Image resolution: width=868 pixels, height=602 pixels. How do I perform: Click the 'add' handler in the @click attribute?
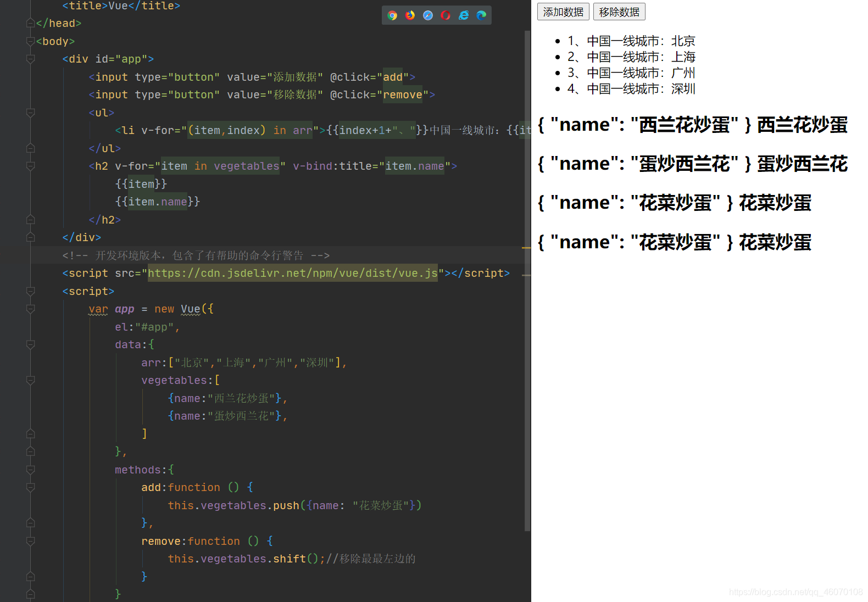pyautogui.click(x=393, y=77)
